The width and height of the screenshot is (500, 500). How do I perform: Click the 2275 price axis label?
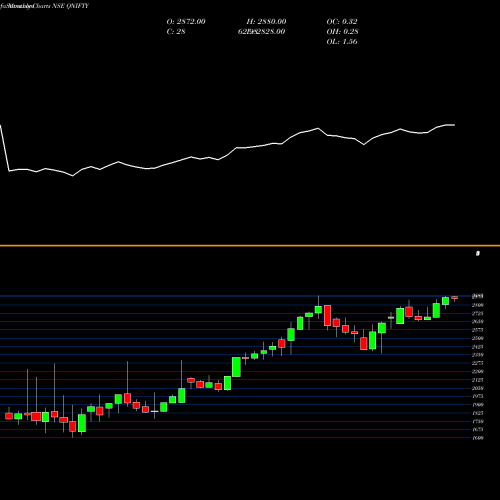[x=478, y=363]
